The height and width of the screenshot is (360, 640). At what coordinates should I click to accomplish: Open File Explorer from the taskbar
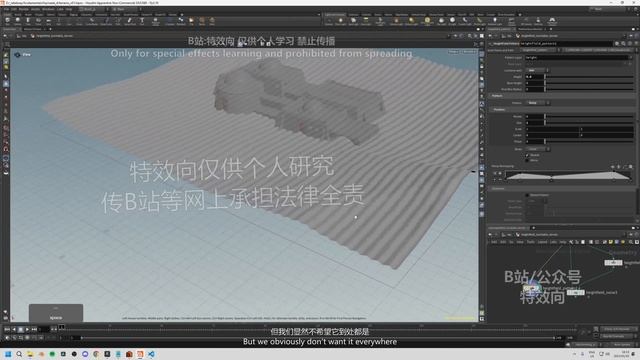tap(30, 354)
